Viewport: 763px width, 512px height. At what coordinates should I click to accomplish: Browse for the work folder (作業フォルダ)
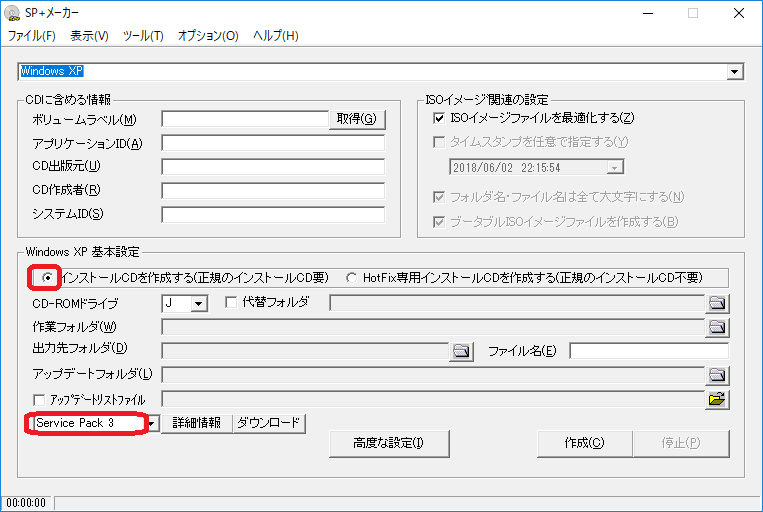click(x=717, y=327)
